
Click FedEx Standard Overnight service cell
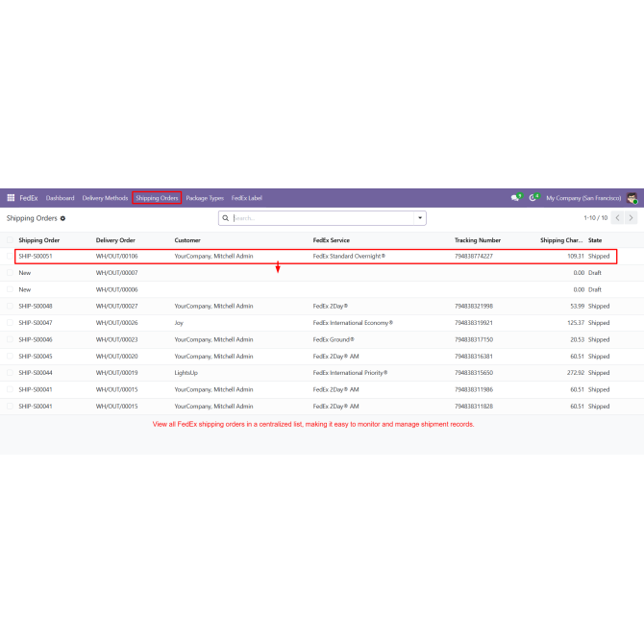click(349, 256)
